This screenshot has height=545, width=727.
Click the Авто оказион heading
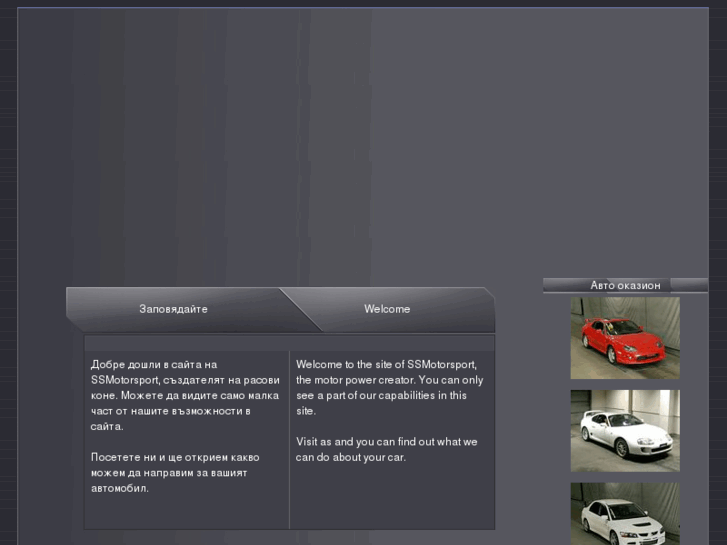(625, 285)
